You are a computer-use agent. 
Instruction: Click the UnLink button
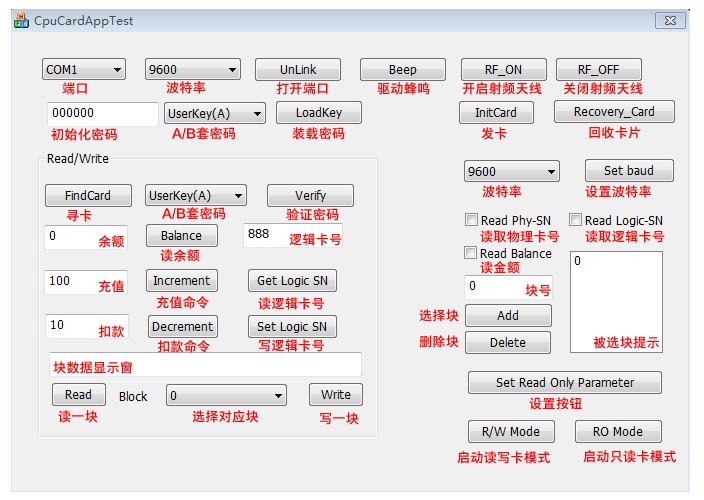[x=298, y=70]
